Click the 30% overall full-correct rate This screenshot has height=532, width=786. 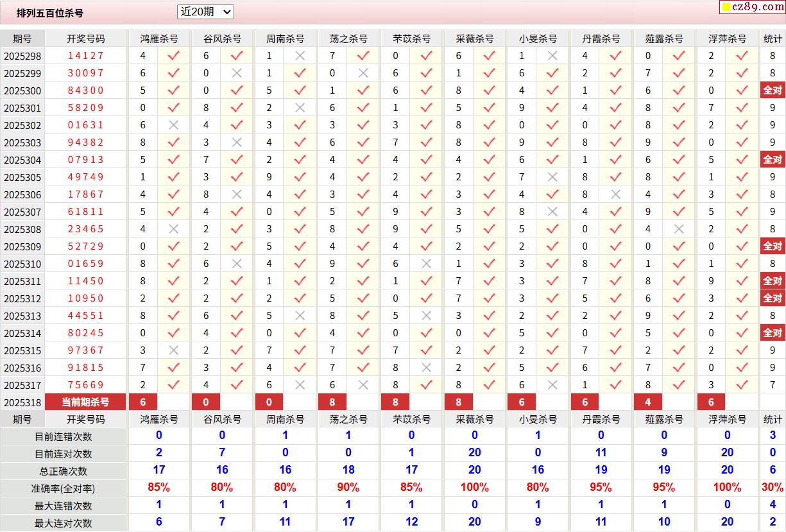click(773, 488)
